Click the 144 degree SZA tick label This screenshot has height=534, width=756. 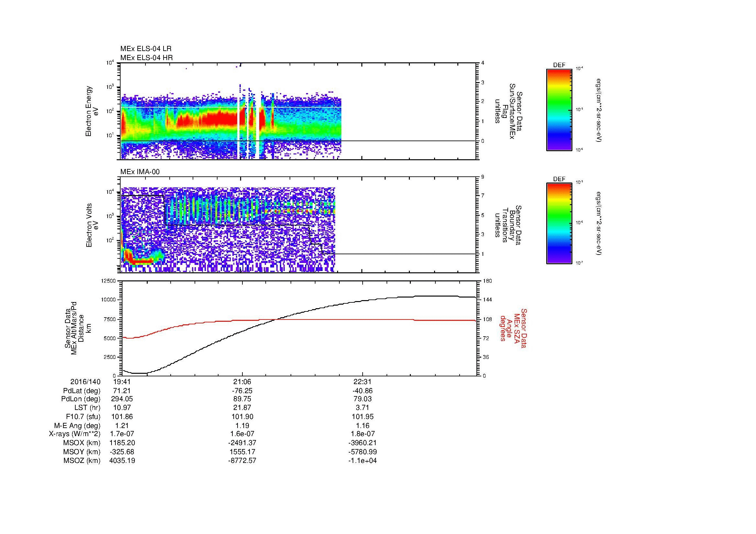click(x=488, y=300)
